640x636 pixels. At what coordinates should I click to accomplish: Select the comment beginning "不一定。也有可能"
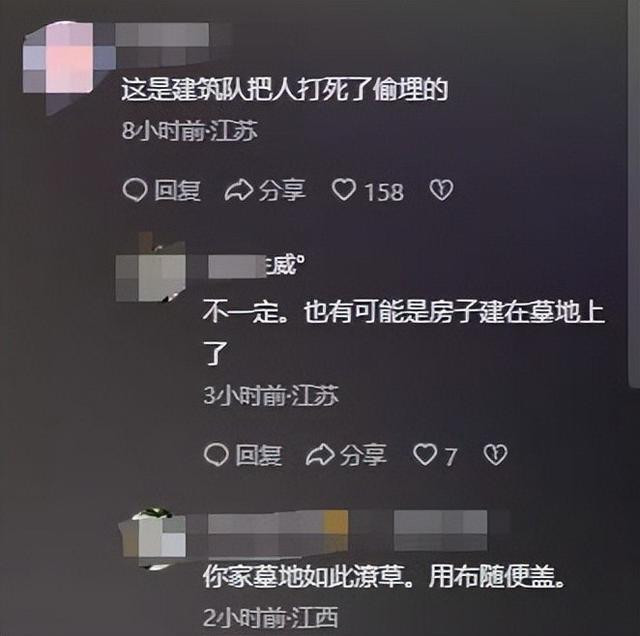tap(404, 332)
